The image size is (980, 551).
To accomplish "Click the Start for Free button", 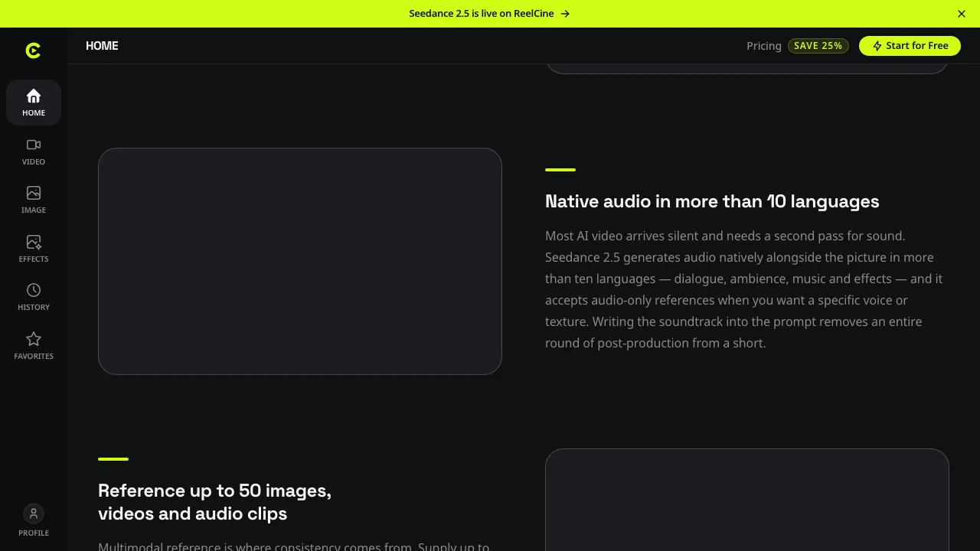I will (x=910, y=46).
